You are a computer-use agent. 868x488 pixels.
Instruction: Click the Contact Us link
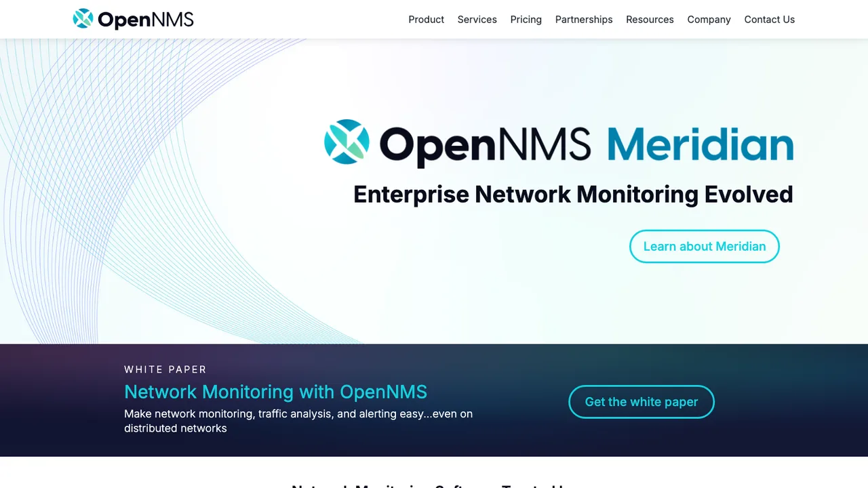pyautogui.click(x=769, y=20)
